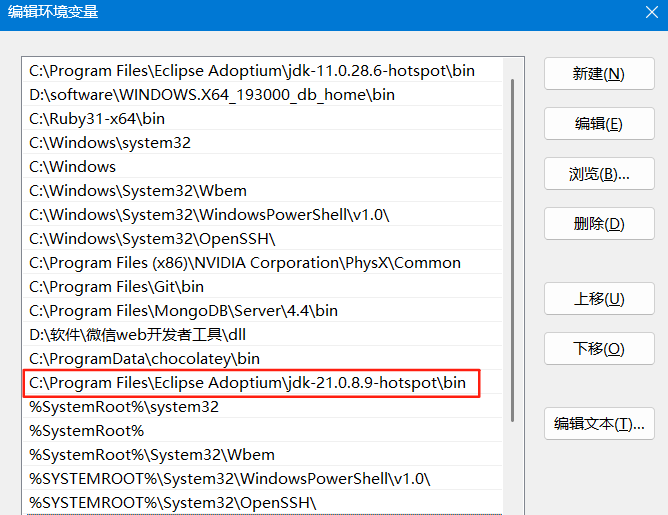Image resolution: width=668 pixels, height=515 pixels.
Task: Select D:\software\WINDOWS.X64_193000_db_home\bin entry
Action: pos(263,95)
